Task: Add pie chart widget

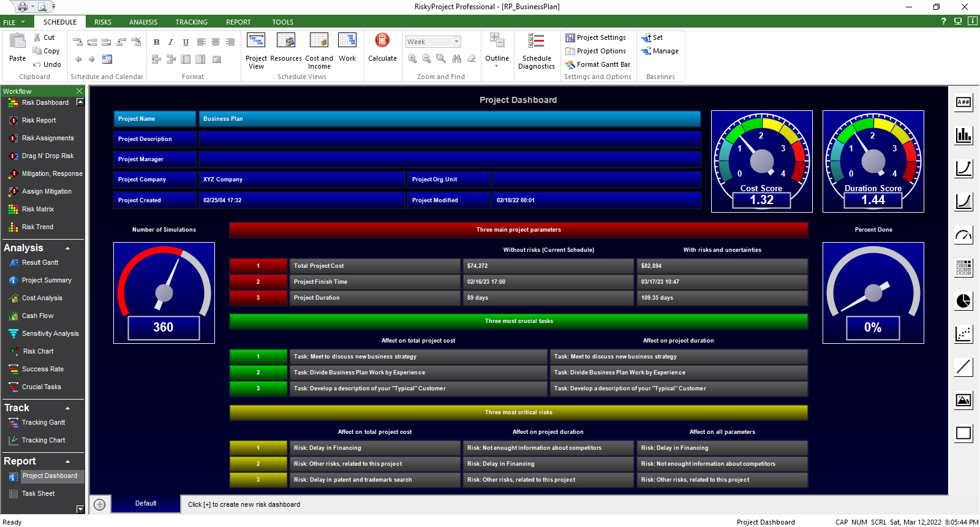Action: [x=963, y=300]
